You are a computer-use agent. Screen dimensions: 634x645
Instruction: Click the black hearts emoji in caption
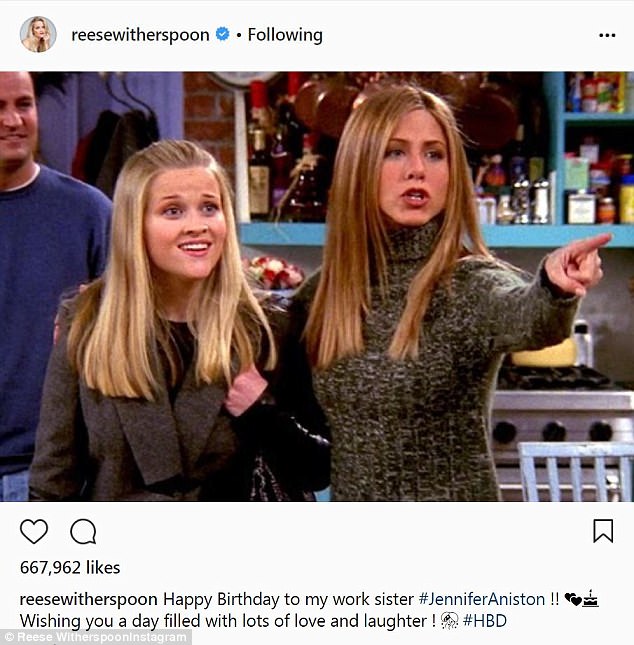click(x=573, y=599)
